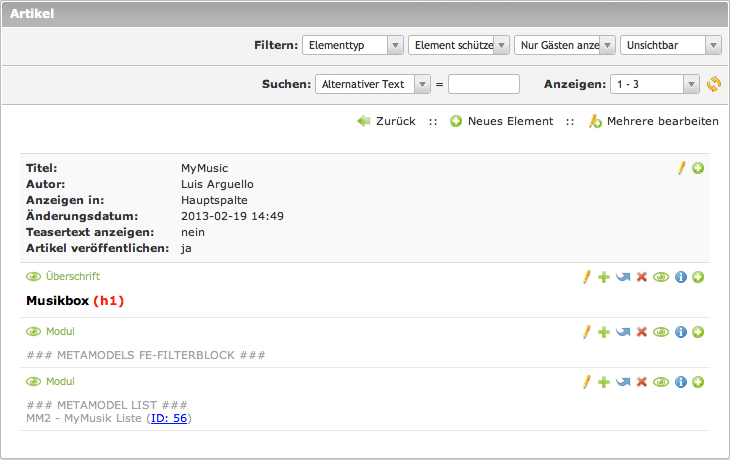Move the Überschrift element with blue arrow icon
This screenshot has width=730, height=460.
point(623,277)
